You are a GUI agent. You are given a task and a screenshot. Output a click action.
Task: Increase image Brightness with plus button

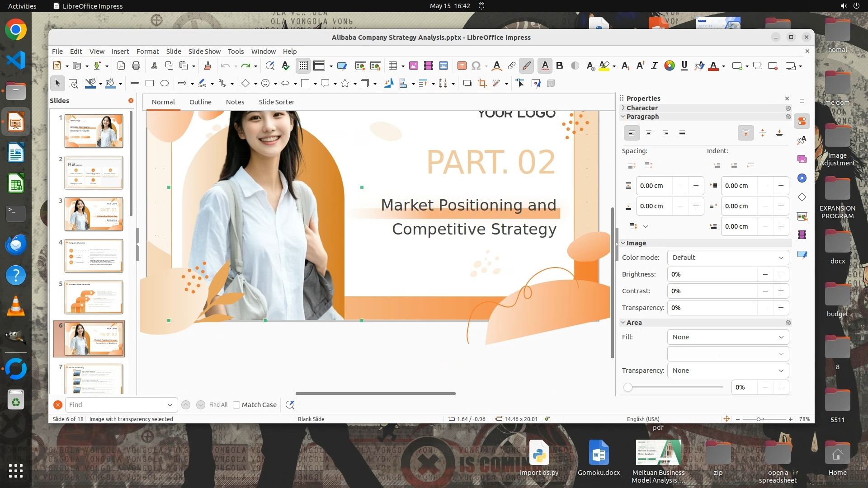(x=781, y=274)
